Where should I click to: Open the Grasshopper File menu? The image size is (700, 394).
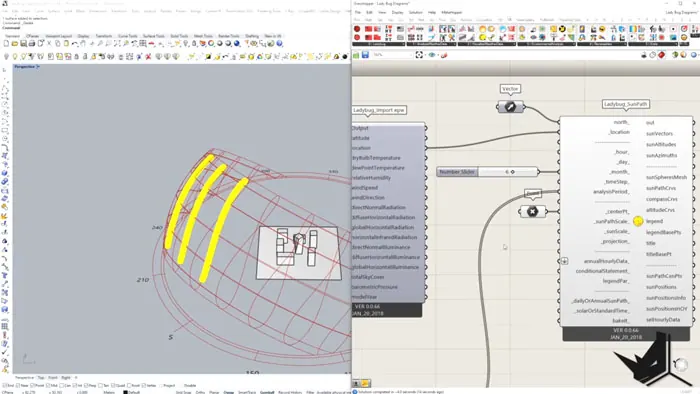click(x=357, y=12)
